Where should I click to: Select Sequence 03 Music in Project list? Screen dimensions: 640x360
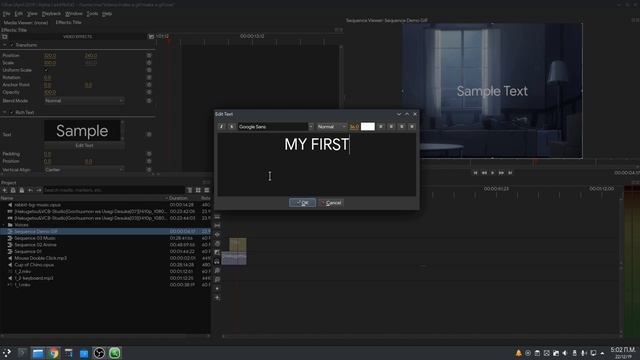[35, 238]
